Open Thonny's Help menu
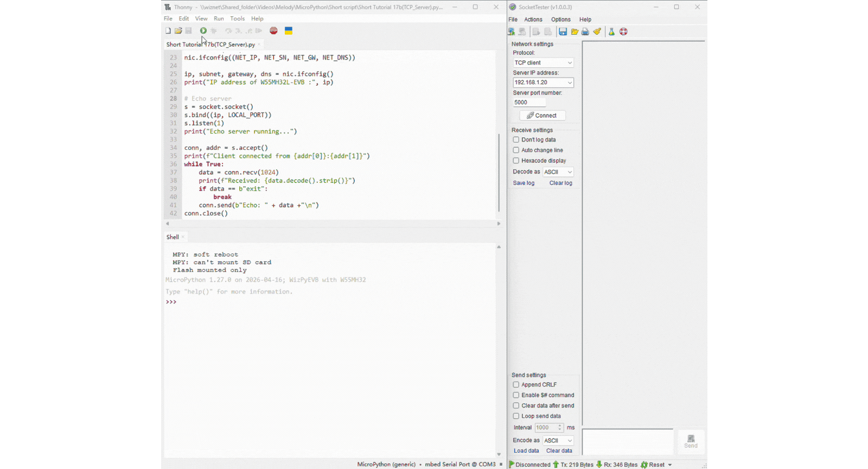 click(257, 18)
